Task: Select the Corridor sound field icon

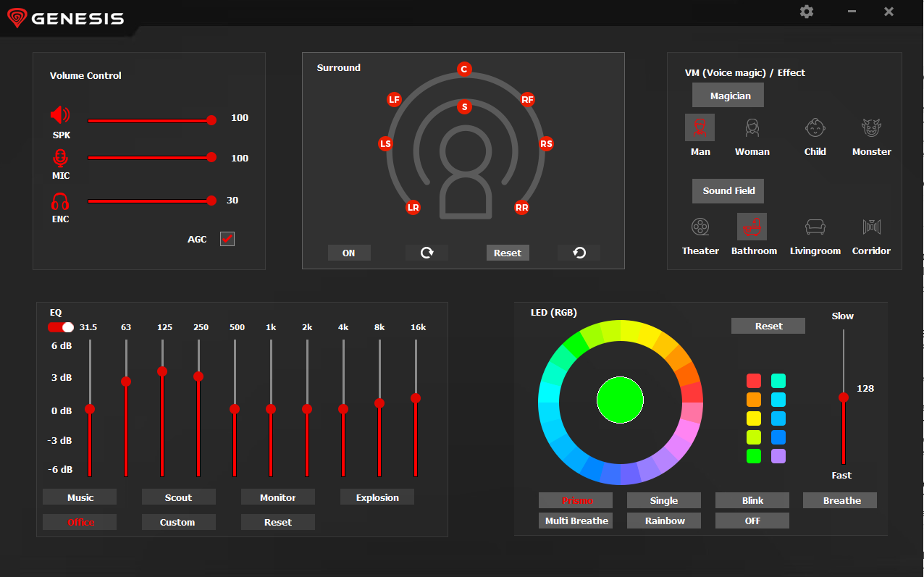Action: (871, 227)
